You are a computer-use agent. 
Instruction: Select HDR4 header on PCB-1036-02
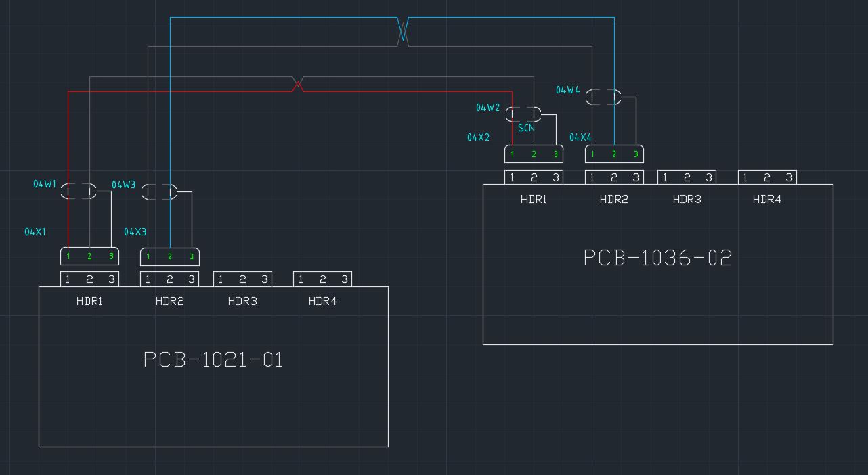[x=767, y=177]
